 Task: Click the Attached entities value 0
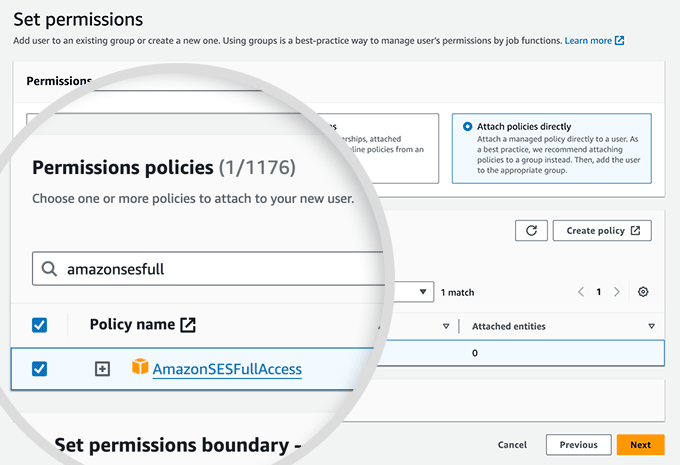click(x=475, y=353)
